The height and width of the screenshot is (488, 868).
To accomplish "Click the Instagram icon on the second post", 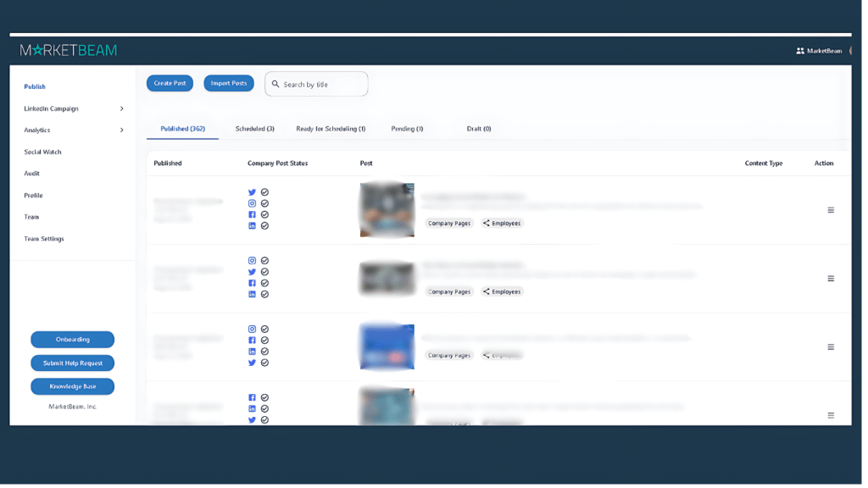I will coord(252,260).
